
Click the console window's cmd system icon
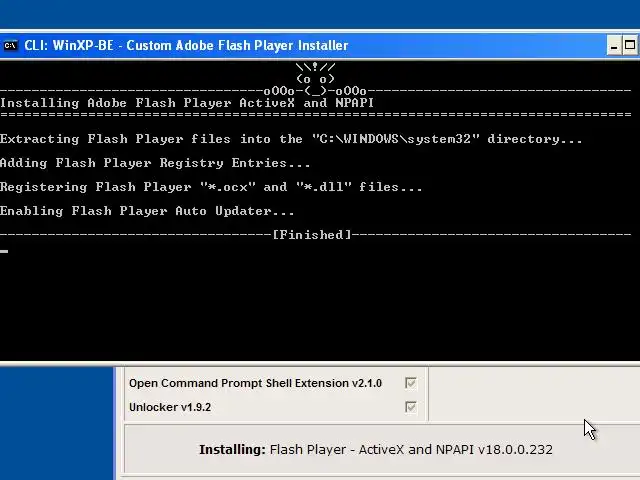pyautogui.click(x=10, y=45)
